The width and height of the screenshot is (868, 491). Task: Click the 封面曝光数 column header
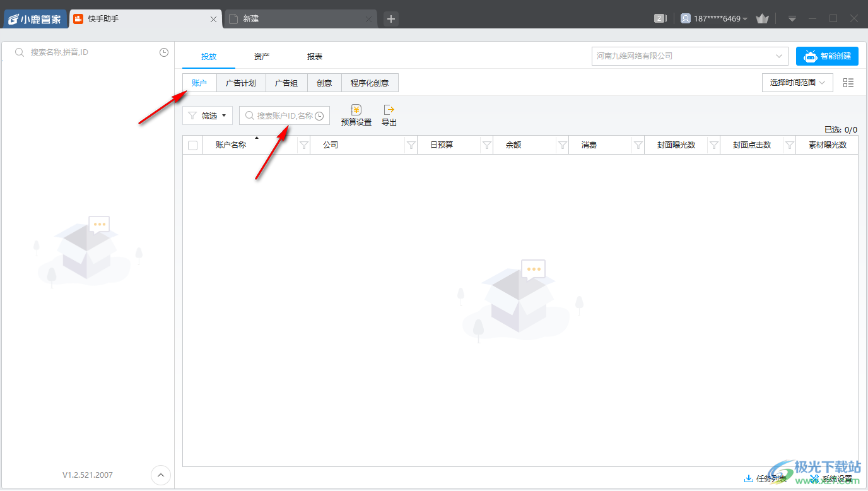[x=676, y=145]
